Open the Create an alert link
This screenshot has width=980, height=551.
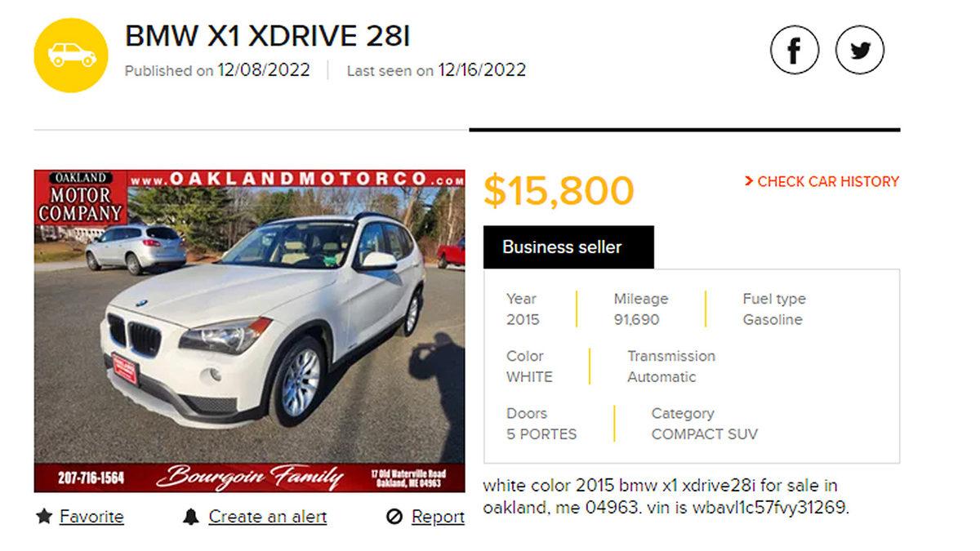(x=268, y=517)
